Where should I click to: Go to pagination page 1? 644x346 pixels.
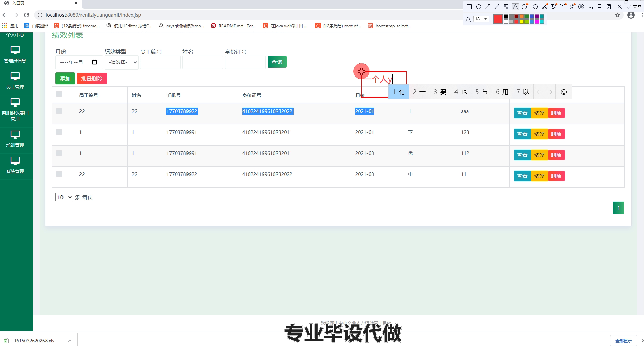click(x=619, y=208)
